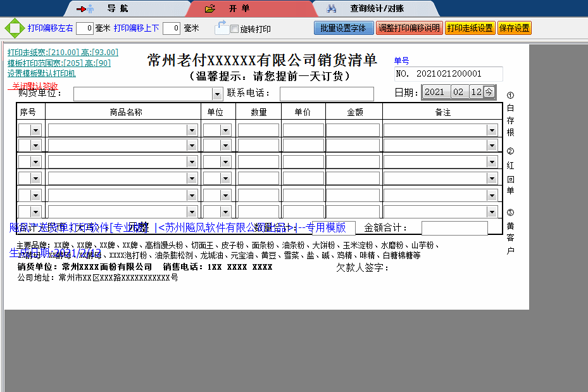Switch to the 查询统计/对账 tab
The width and height of the screenshot is (588, 392).
point(377,9)
